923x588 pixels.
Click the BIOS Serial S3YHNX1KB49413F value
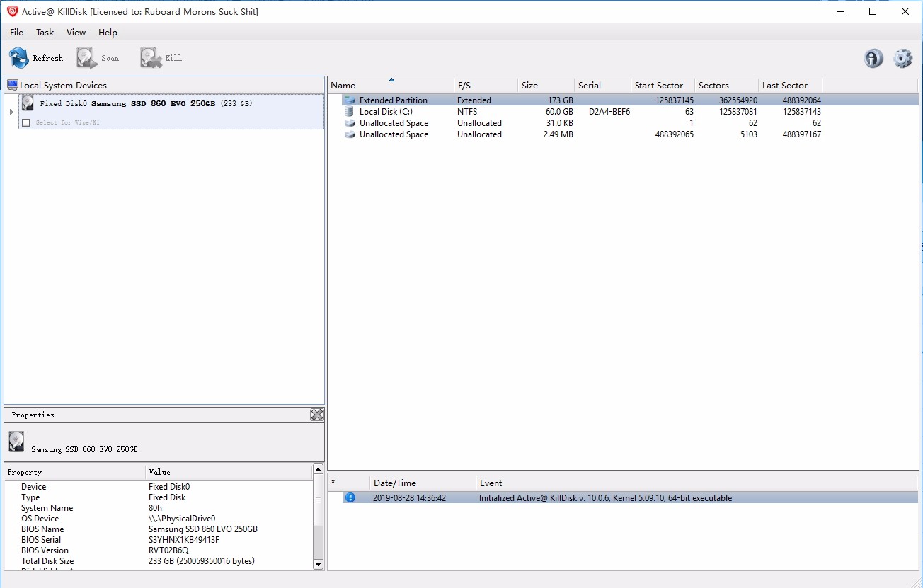point(184,540)
